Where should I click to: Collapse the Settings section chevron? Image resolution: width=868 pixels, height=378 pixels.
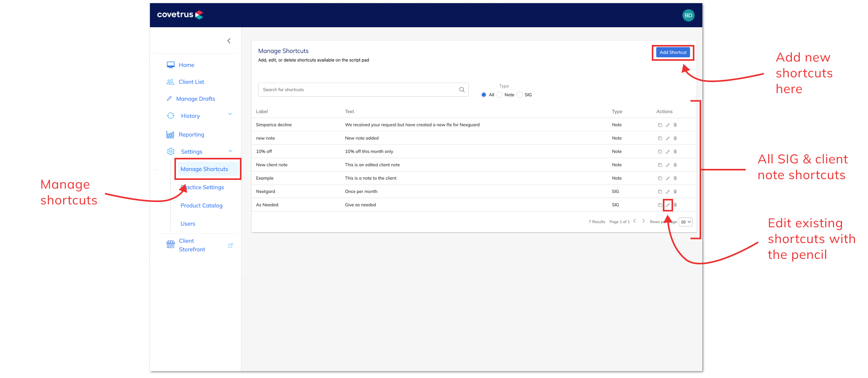[x=230, y=151]
